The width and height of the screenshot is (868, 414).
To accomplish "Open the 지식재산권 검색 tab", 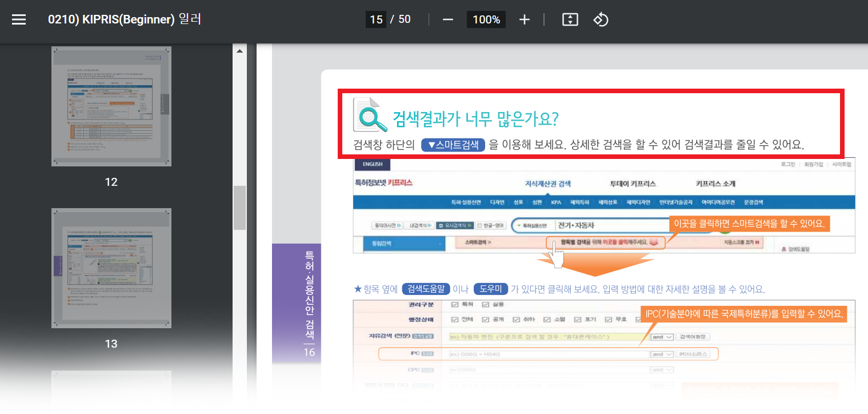I will coord(547,184).
